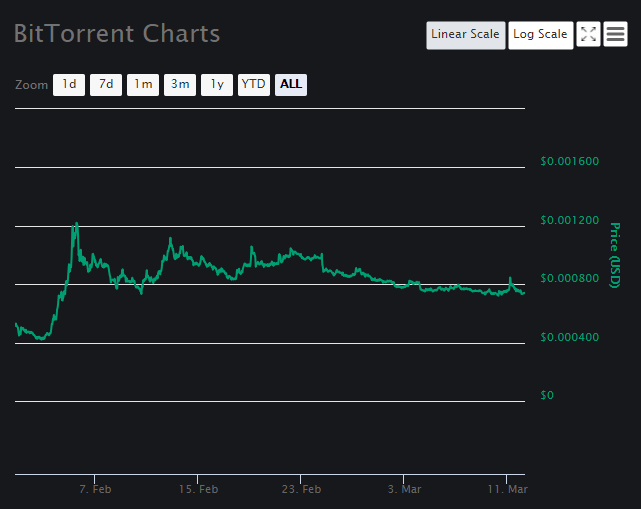The height and width of the screenshot is (509, 641).
Task: Set zoom range to 1d
Action: click(x=69, y=85)
